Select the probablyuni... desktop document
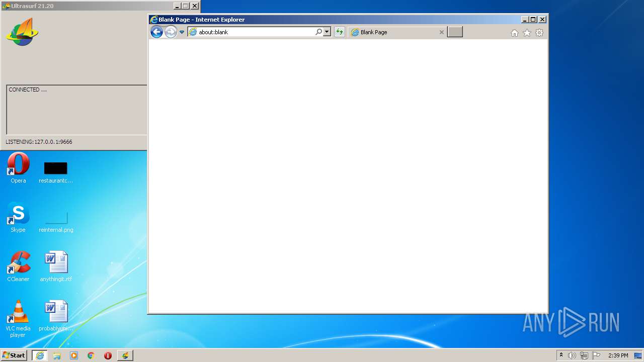 56,316
